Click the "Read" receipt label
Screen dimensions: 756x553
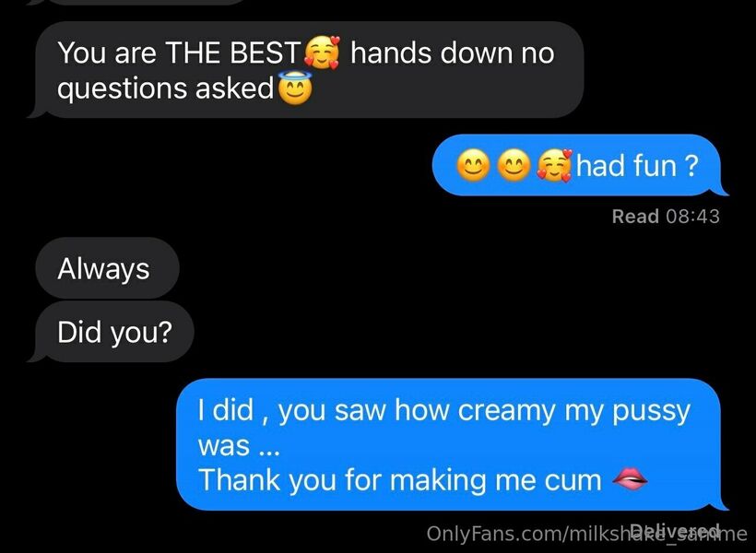click(x=635, y=216)
